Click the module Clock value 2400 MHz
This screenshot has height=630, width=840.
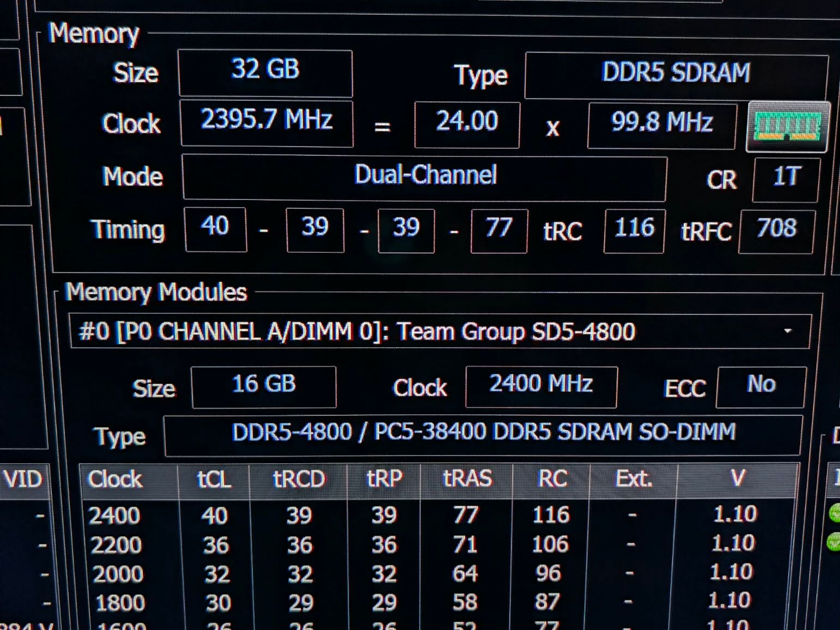(541, 387)
